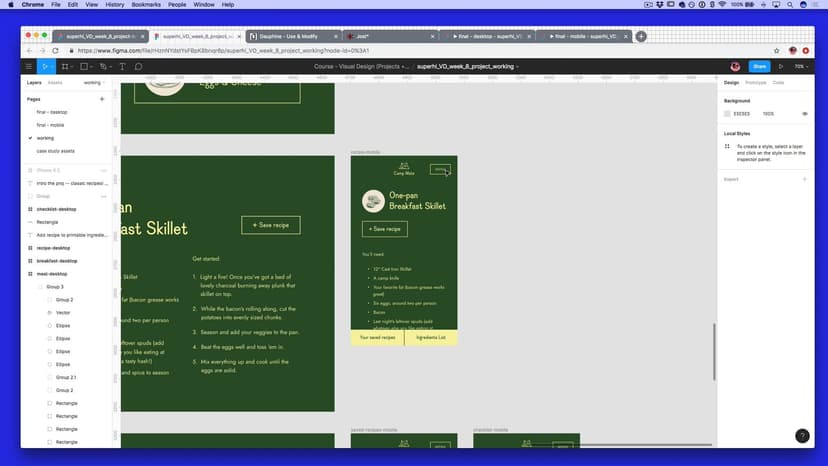The height and width of the screenshot is (466, 828).
Task: Select the Comment tool
Action: pyautogui.click(x=138, y=67)
